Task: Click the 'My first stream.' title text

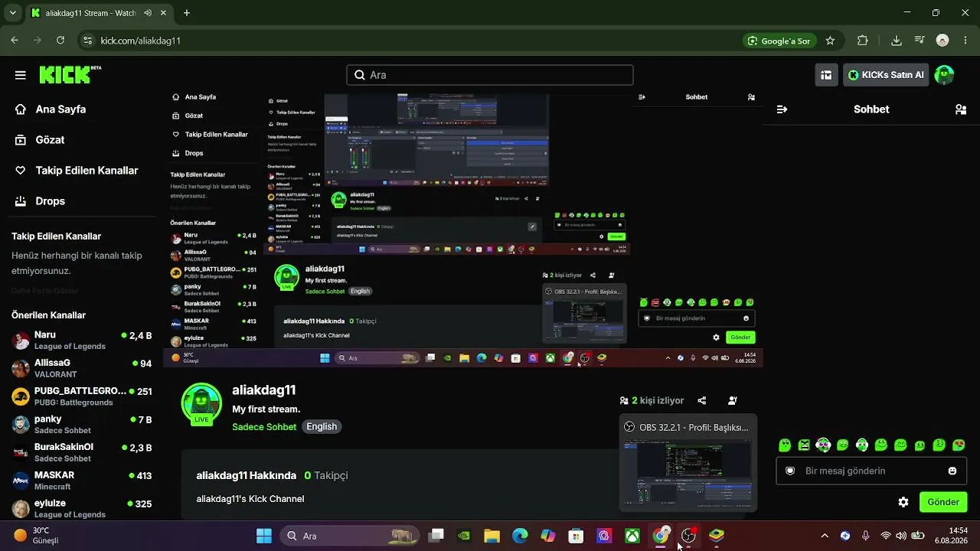Action: [x=266, y=409]
